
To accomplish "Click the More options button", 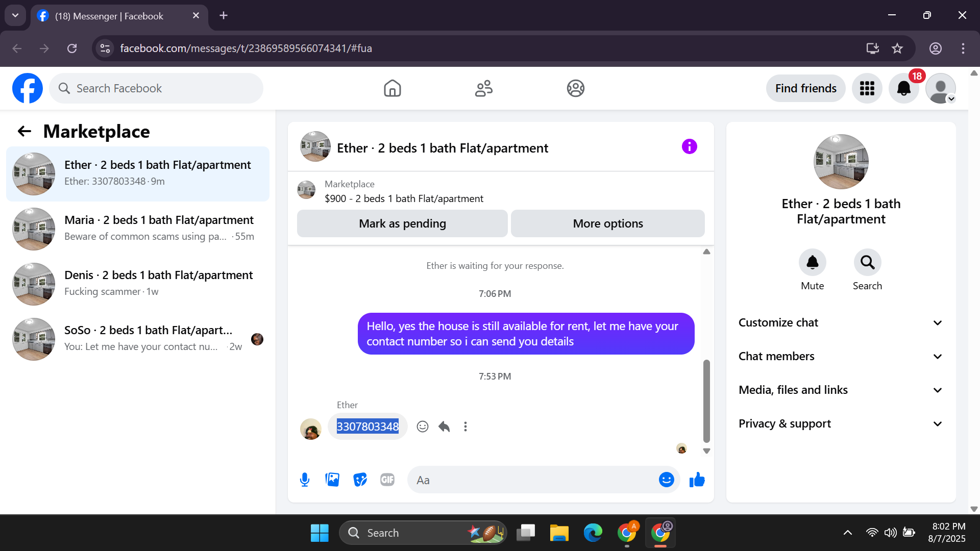I will pos(608,223).
